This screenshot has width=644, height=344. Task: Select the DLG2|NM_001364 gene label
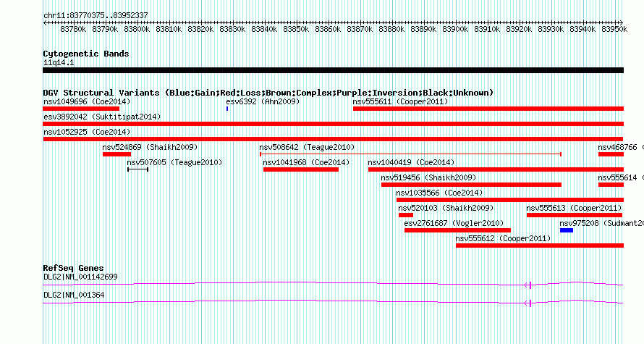74,295
